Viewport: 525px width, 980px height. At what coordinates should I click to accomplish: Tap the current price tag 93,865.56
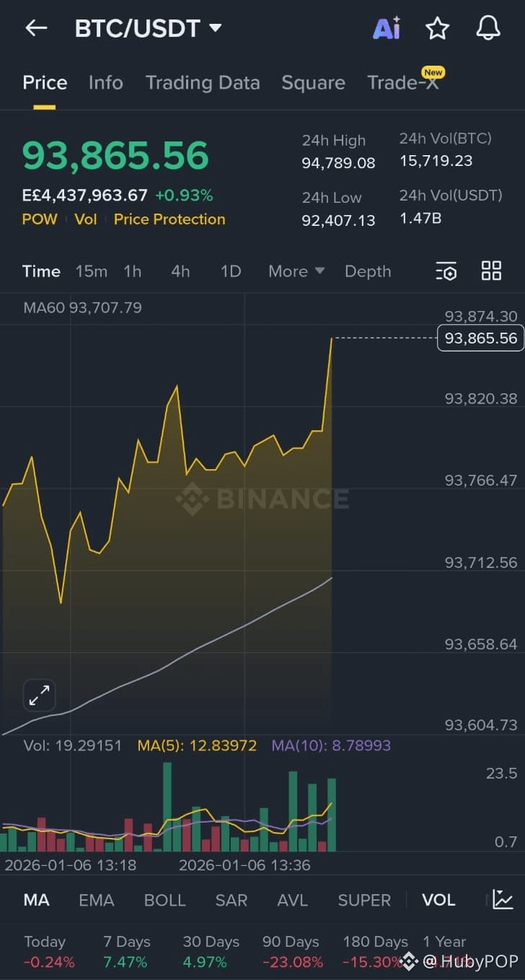[480, 338]
